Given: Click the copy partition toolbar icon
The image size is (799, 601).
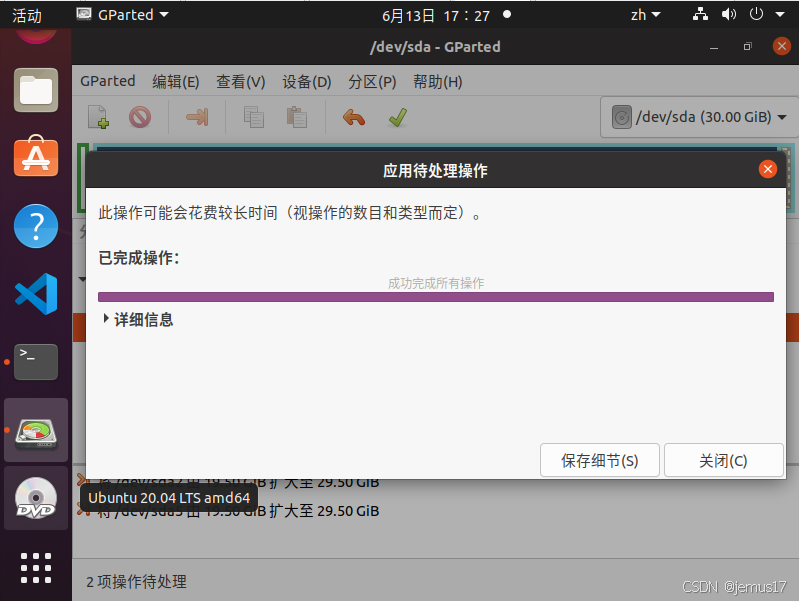Looking at the screenshot, I should [x=253, y=117].
